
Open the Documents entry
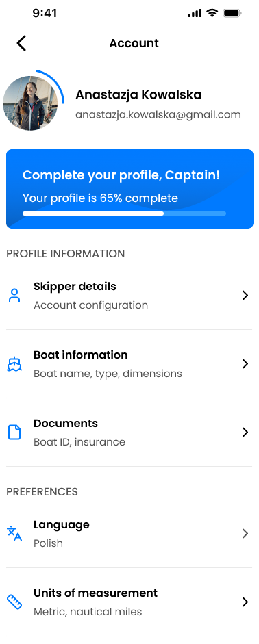click(129, 433)
